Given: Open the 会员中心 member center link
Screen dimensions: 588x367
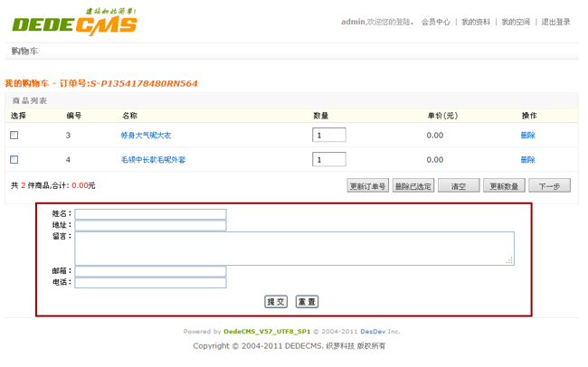Looking at the screenshot, I should tap(435, 22).
